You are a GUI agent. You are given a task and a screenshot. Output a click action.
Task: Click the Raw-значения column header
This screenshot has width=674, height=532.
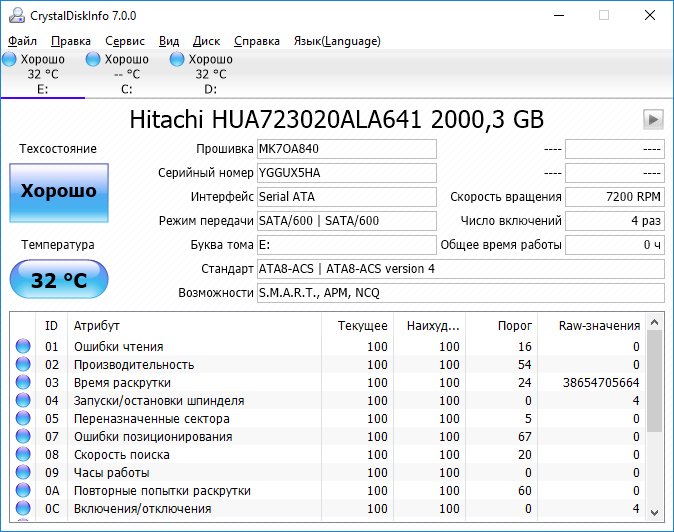coord(591,326)
